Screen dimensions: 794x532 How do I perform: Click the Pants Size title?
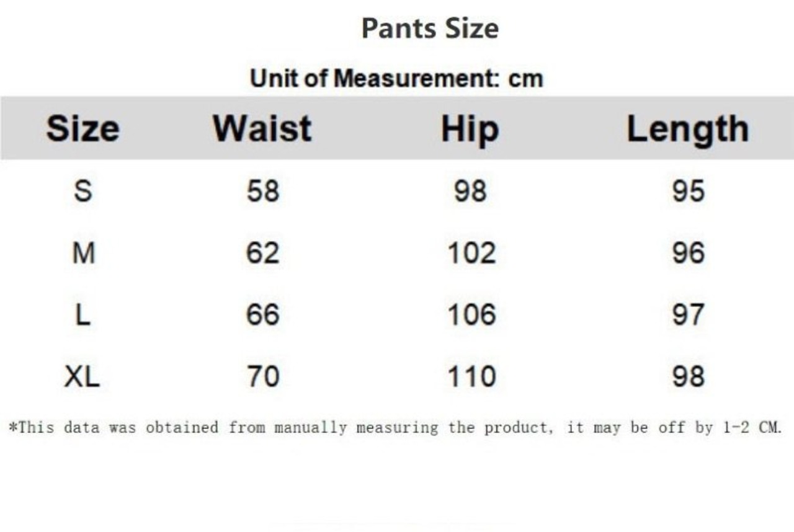coord(430,29)
